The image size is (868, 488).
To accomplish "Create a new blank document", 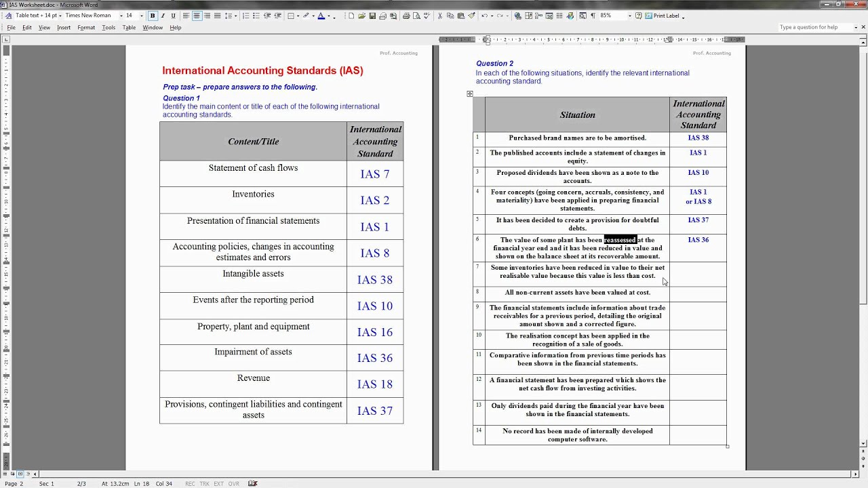I will pos(351,16).
